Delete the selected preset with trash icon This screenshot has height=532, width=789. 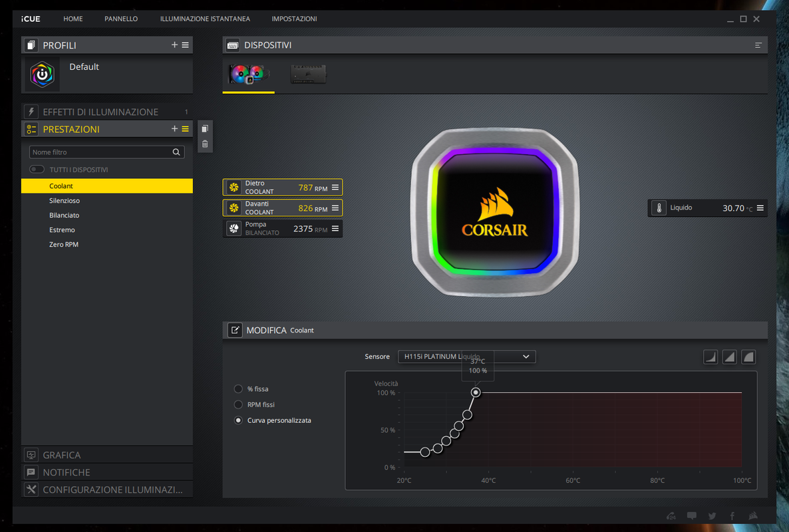point(205,144)
